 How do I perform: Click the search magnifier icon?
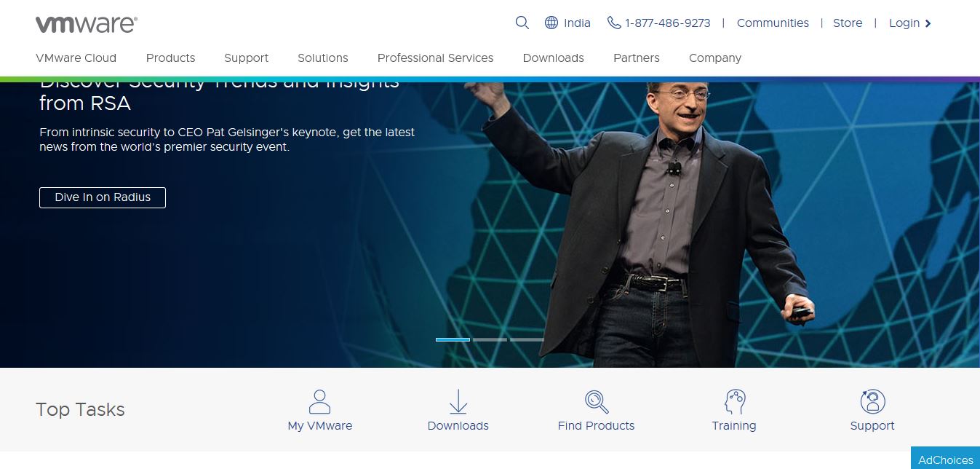(x=522, y=23)
